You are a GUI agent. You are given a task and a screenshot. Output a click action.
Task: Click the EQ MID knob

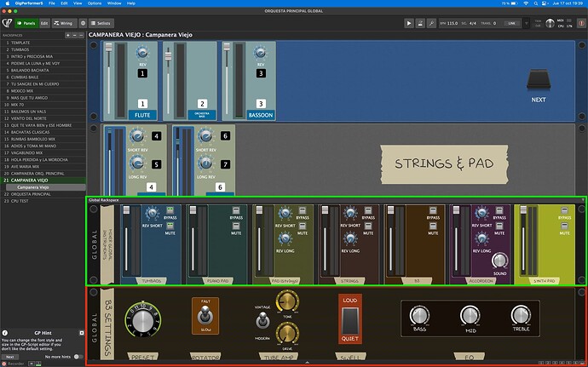(x=470, y=316)
